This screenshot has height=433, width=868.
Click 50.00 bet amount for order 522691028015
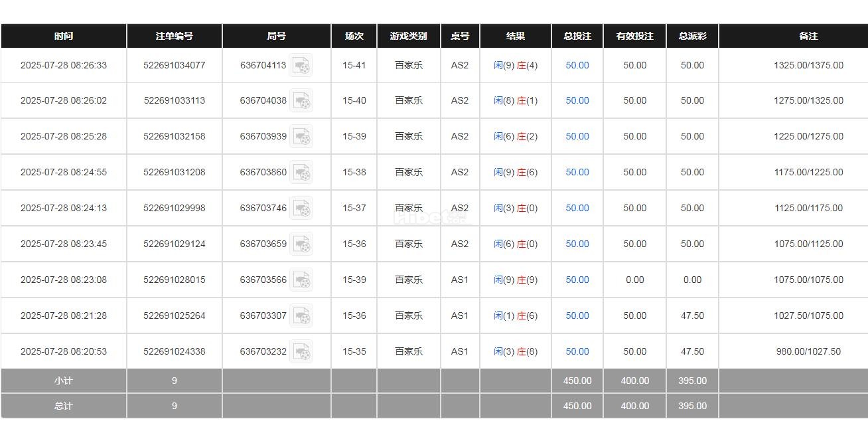577,280
